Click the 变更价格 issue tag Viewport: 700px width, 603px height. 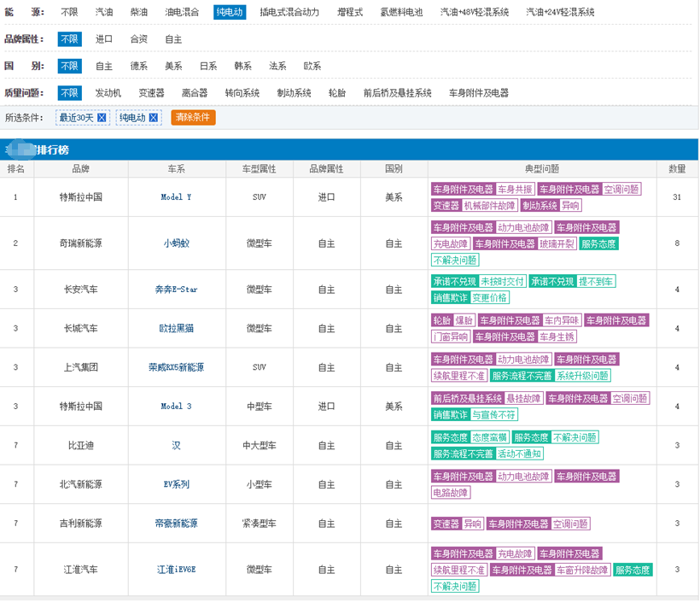[x=489, y=297]
